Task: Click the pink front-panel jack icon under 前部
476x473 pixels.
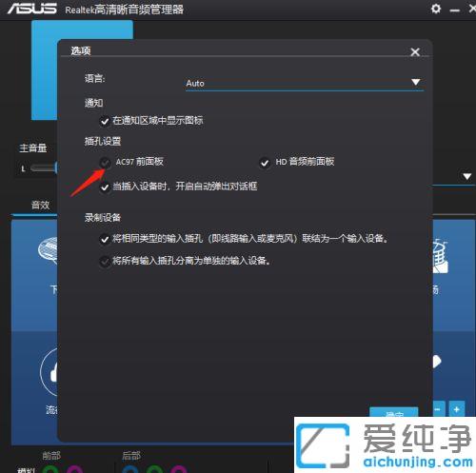Action: pos(75,469)
